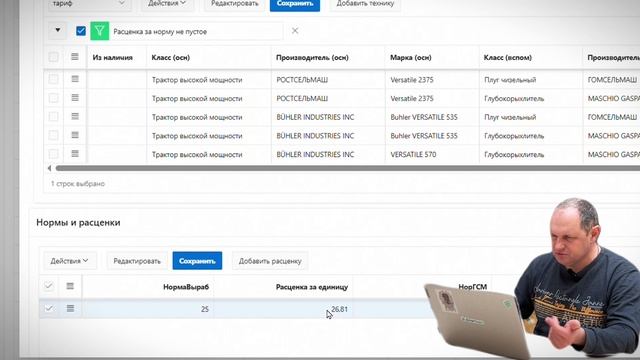This screenshot has height=360, width=640.
Task: Open the тариф dropdown at top
Action: [89, 4]
